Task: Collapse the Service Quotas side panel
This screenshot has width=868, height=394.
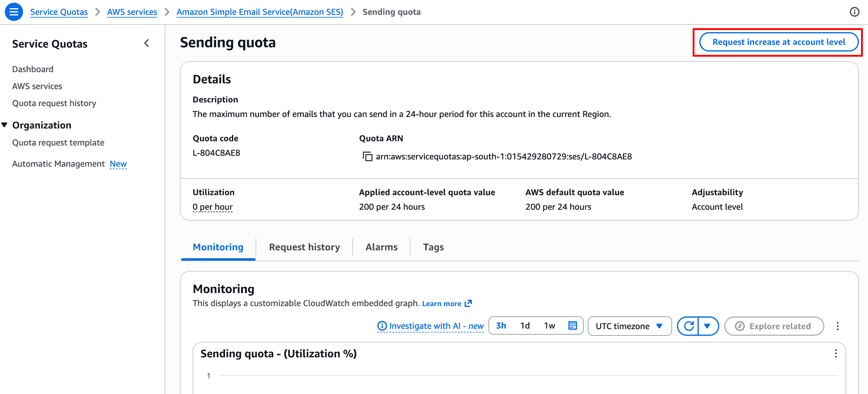Action: pyautogui.click(x=147, y=43)
